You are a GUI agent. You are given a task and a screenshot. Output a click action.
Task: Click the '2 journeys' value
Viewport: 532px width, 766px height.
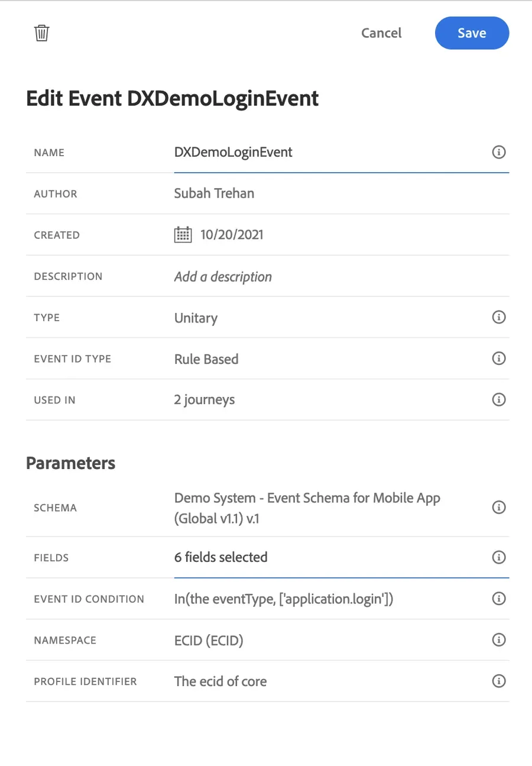click(x=205, y=400)
